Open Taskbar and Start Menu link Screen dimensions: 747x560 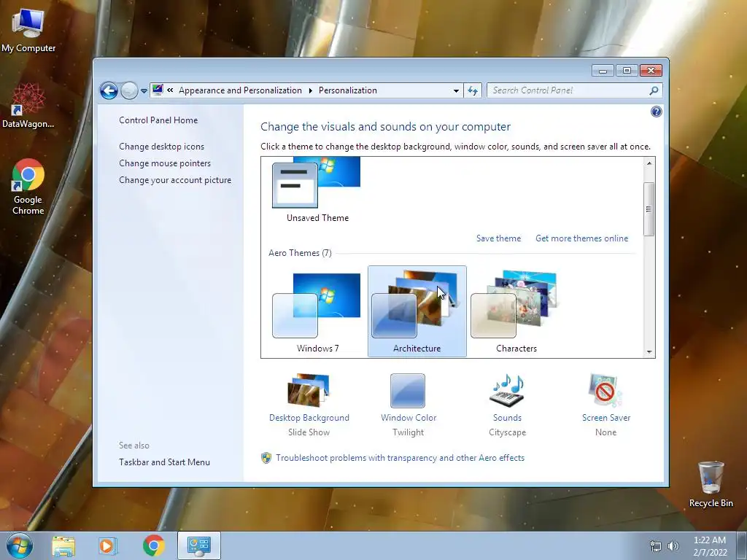pyautogui.click(x=164, y=462)
